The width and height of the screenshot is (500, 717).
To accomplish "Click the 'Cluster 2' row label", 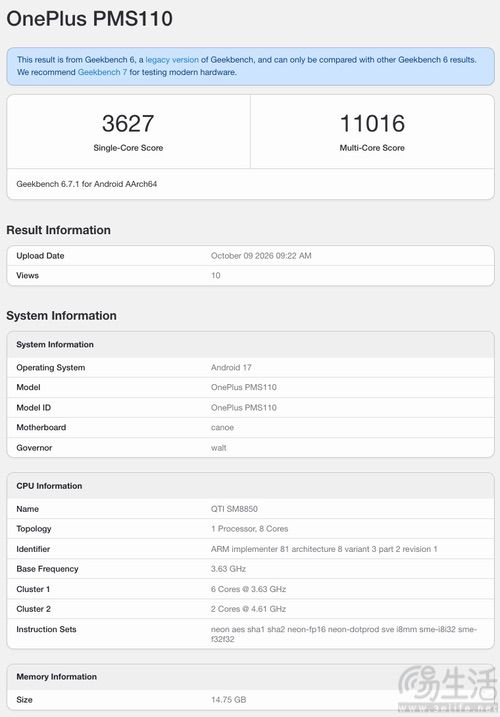I will 33,609.
